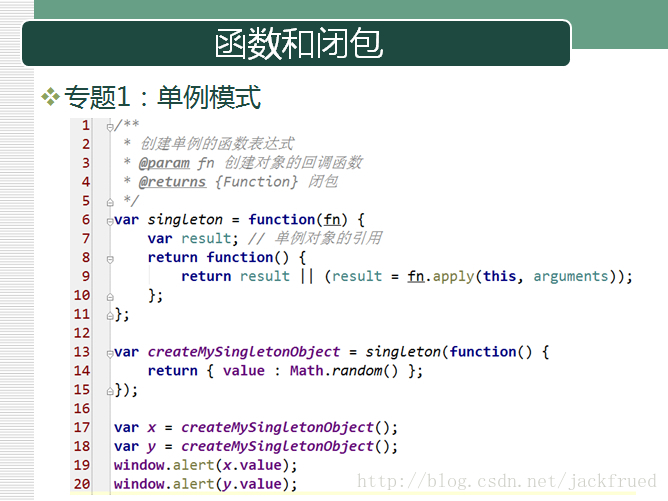
Task: Click line number 18 in the gutter
Action: coord(82,446)
